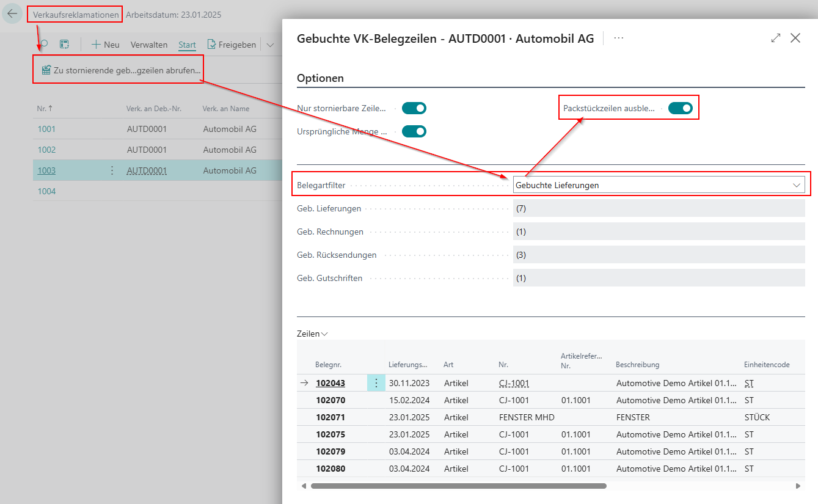
Task: Click the Geb. Rechnungen count field
Action: pyautogui.click(x=659, y=232)
